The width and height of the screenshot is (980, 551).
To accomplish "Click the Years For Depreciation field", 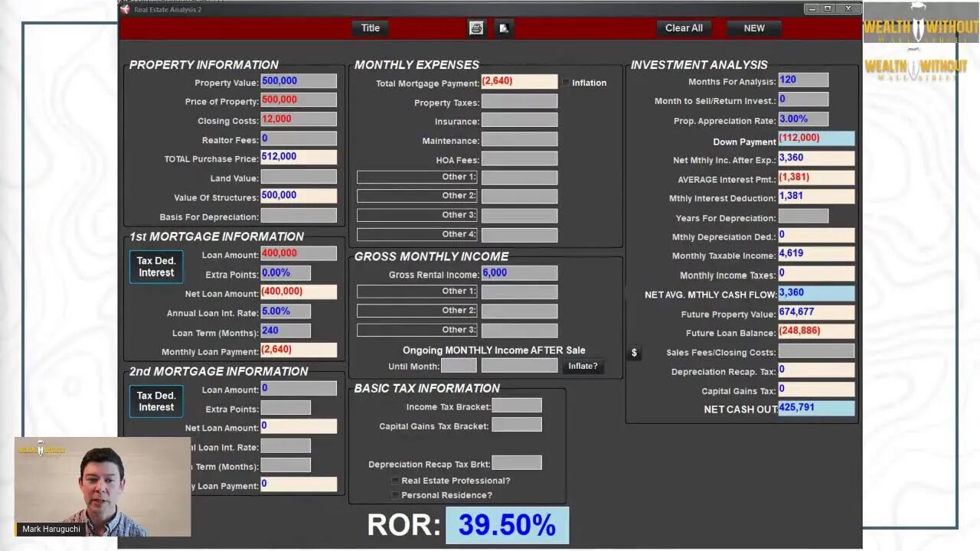I will point(803,217).
